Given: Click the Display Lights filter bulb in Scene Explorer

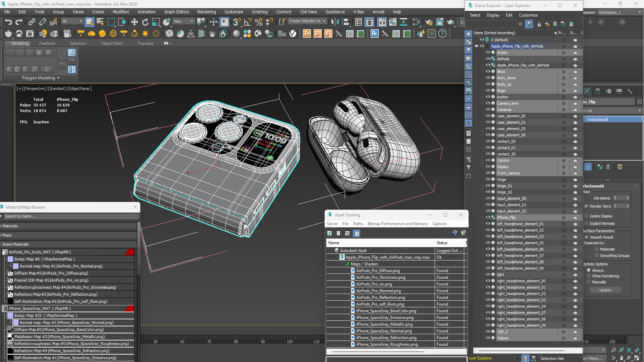Looking at the screenshot, I should pos(469,50).
